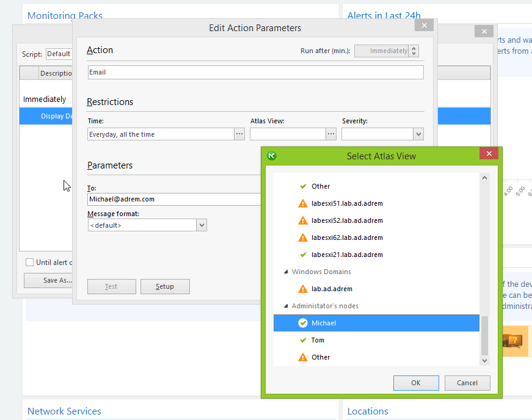Open Time restriction browse ellipsis button
The height and width of the screenshot is (420, 532).
239,134
